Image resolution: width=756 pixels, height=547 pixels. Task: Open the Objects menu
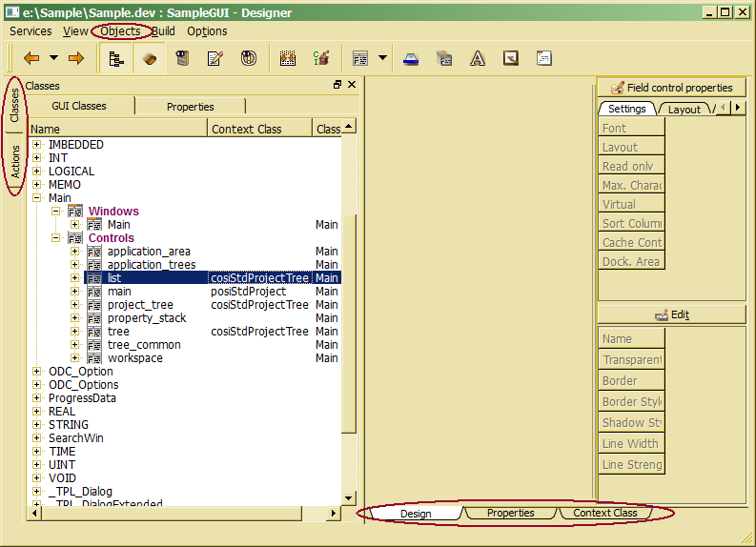[120, 31]
